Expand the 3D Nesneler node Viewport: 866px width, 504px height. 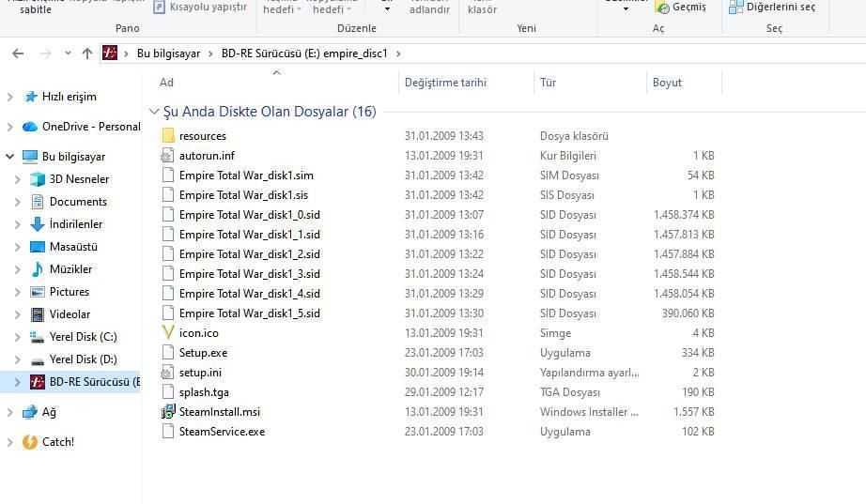pyautogui.click(x=17, y=179)
